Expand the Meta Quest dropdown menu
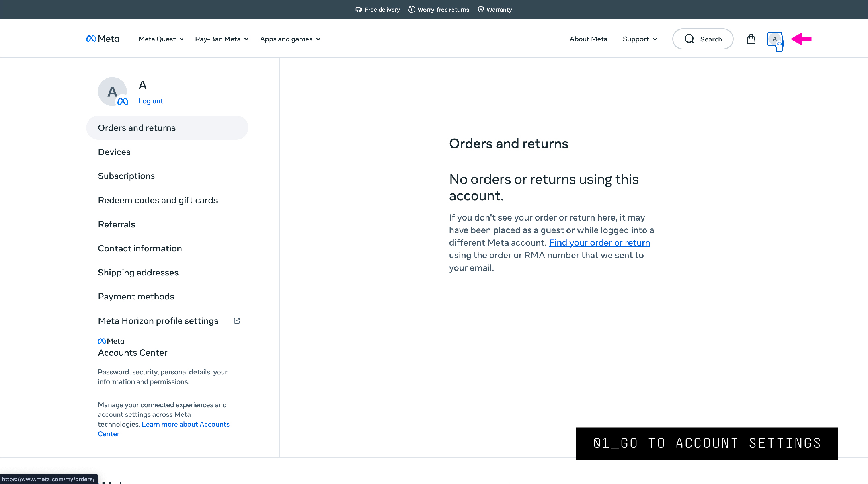Viewport: 868px width, 484px height. [161, 39]
